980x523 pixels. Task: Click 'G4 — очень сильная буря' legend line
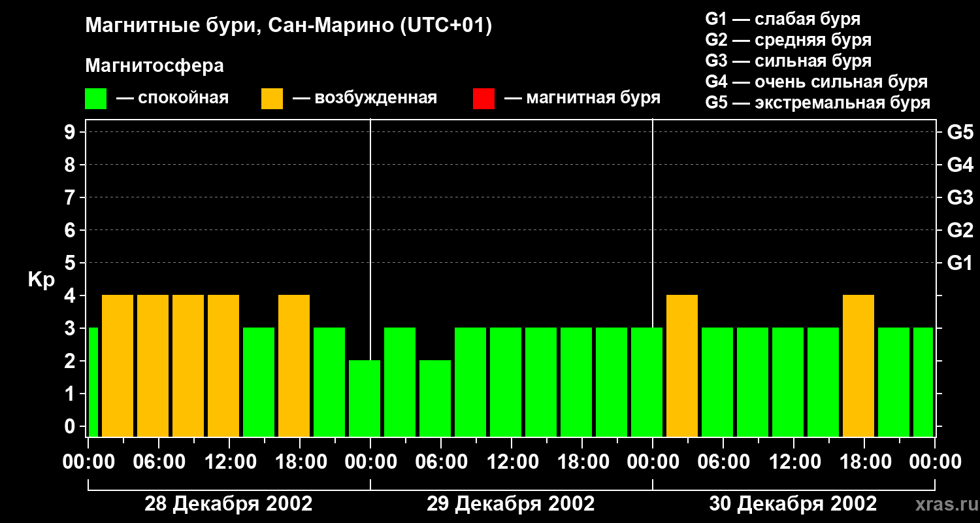816,82
